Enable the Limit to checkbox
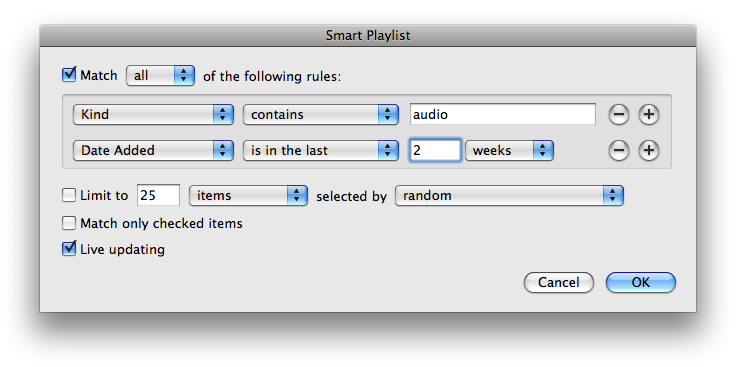This screenshot has height=367, width=736. 69,195
